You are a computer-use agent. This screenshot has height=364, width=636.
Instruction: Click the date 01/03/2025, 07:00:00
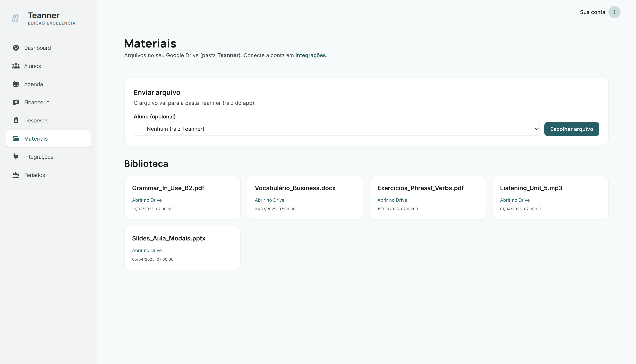point(275,209)
